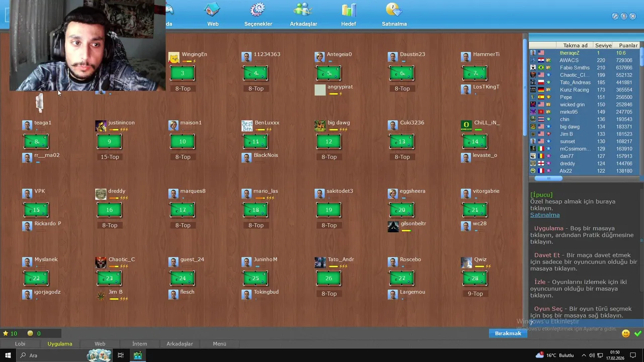This screenshot has height=362, width=644.
Task: Select wicked grin in player list
Action: (584, 105)
